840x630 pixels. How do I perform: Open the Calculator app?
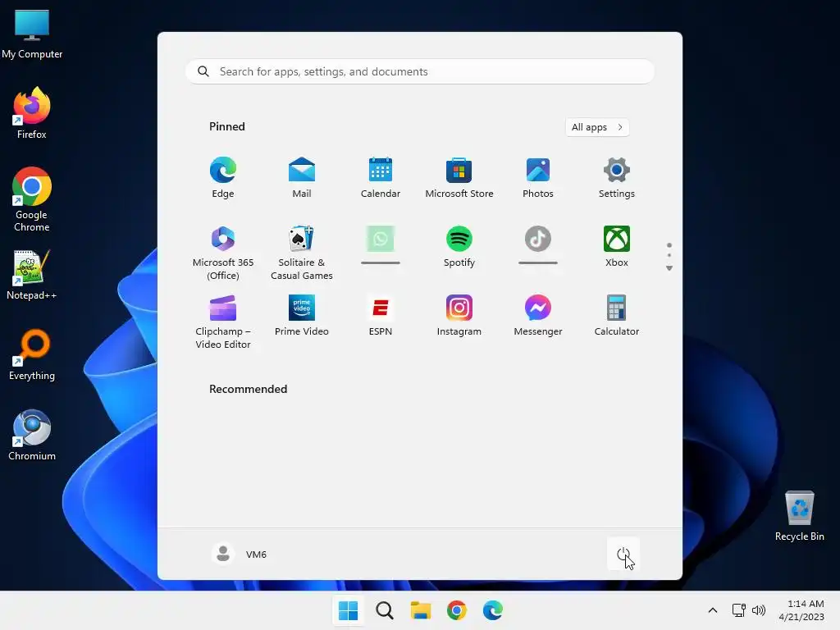click(x=617, y=316)
